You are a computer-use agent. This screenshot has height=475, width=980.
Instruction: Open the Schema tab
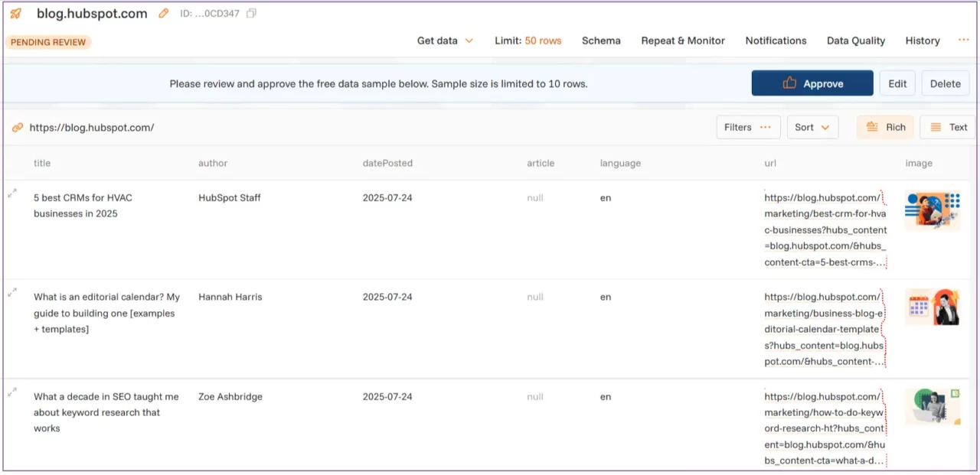pyautogui.click(x=601, y=41)
